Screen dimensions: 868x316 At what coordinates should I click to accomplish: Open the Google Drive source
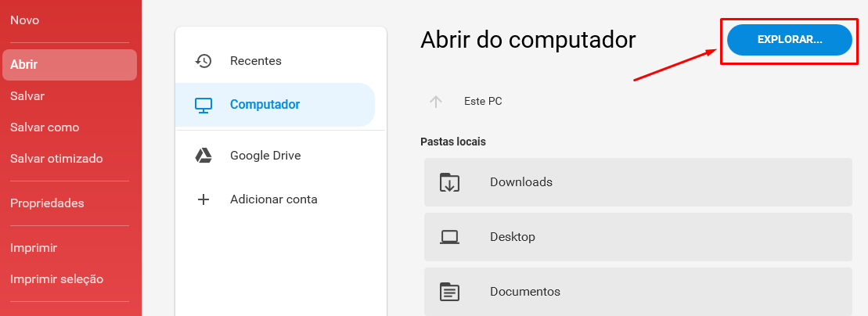276,156
